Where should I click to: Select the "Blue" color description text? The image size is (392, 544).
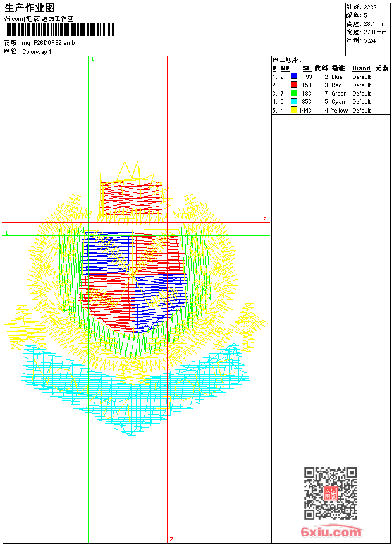337,77
